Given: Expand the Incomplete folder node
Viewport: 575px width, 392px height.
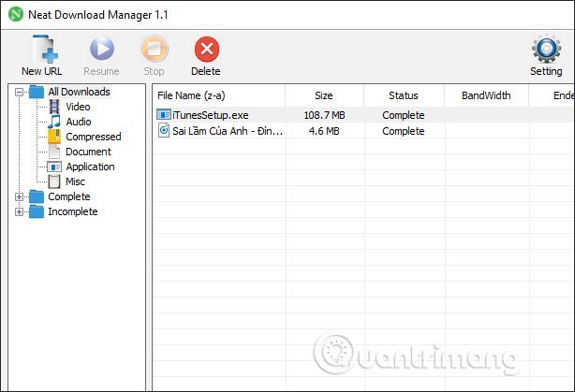Looking at the screenshot, I should point(20,211).
